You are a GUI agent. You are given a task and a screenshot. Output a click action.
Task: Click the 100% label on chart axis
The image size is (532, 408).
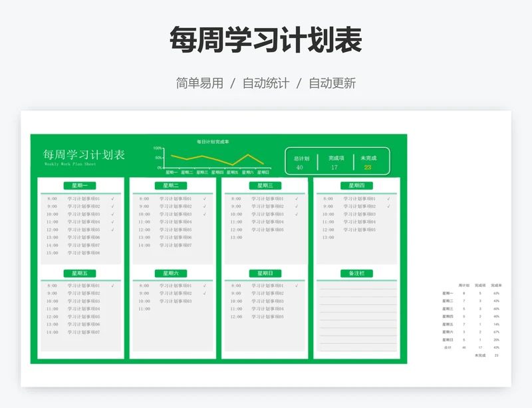(x=158, y=148)
